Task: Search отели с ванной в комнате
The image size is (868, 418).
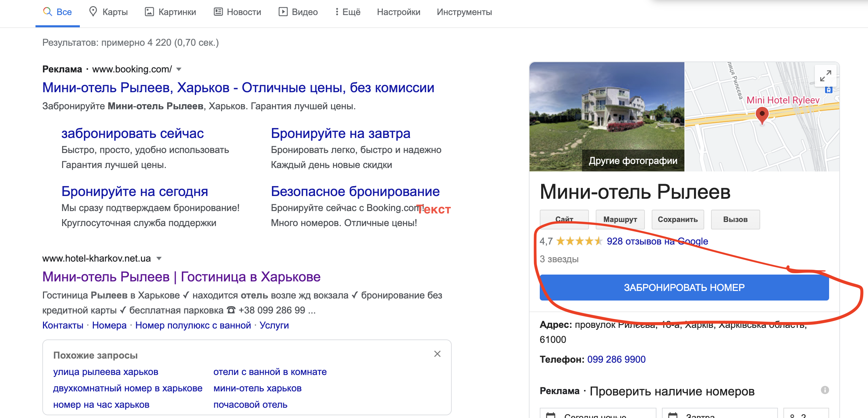Action: tap(270, 372)
